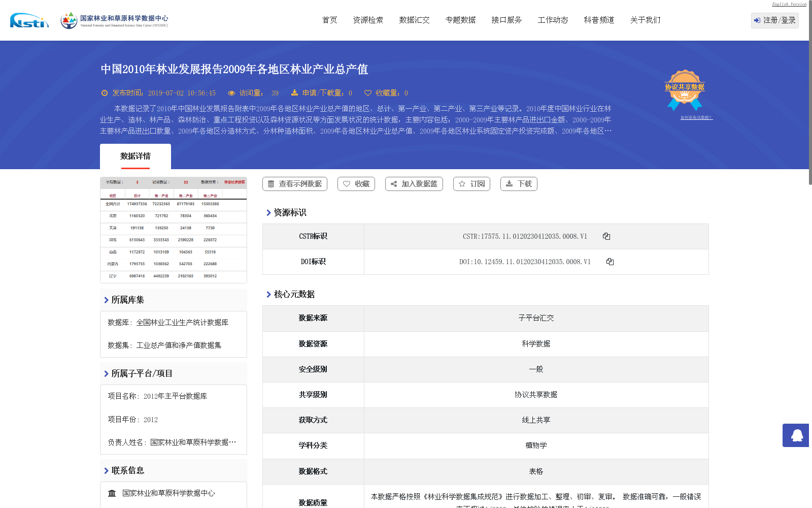The width and height of the screenshot is (812, 508).
Task: Switch to English Version
Action: 789,4
